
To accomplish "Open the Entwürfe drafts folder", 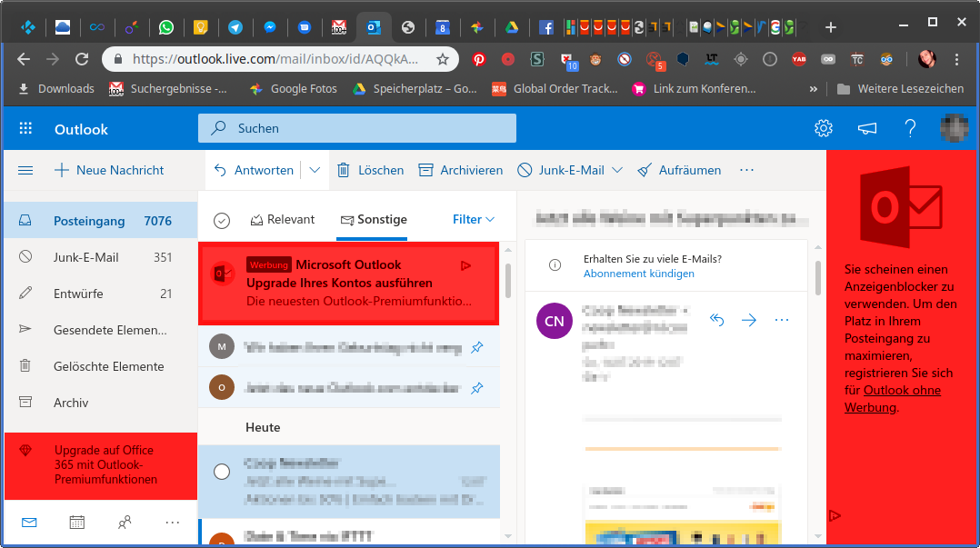I will 101,293.
